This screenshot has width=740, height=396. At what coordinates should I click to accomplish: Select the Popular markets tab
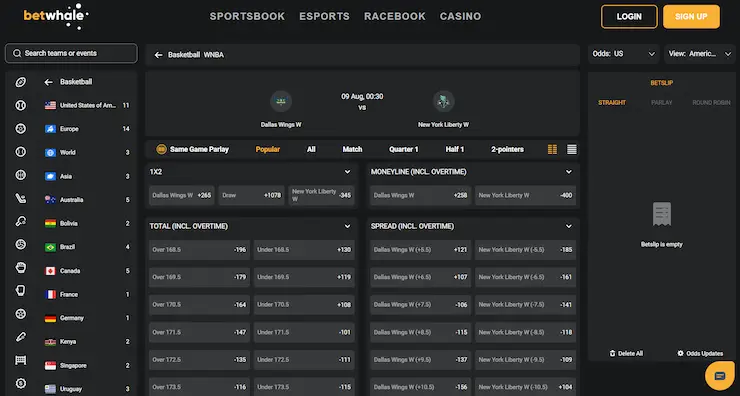click(268, 149)
